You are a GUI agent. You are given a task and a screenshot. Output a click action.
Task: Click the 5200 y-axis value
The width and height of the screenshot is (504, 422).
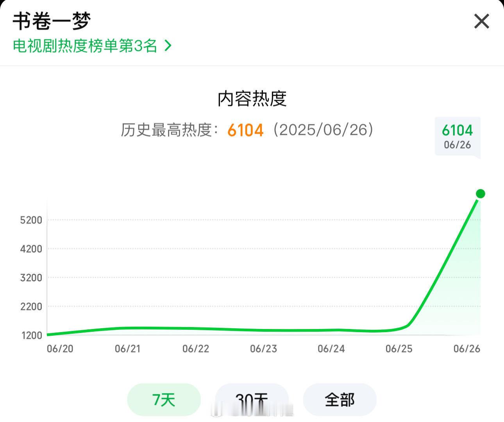click(31, 220)
